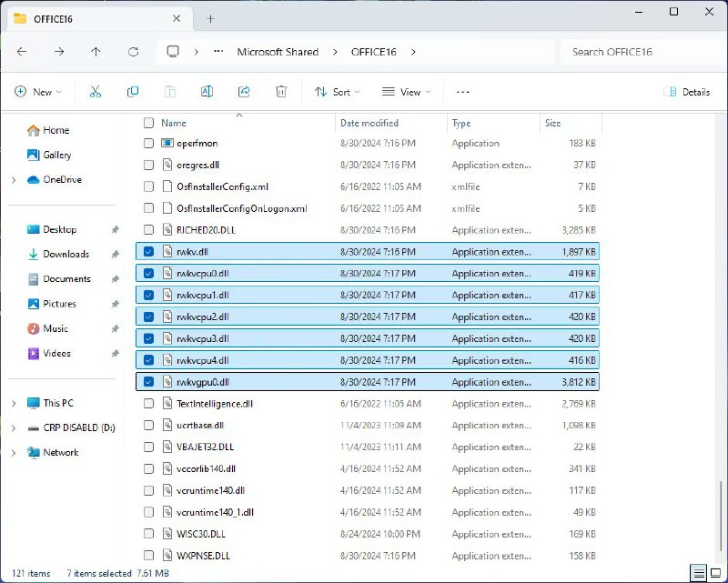Viewport: 728px width, 583px height.
Task: Expand the This PC tree node
Action: coord(14,403)
